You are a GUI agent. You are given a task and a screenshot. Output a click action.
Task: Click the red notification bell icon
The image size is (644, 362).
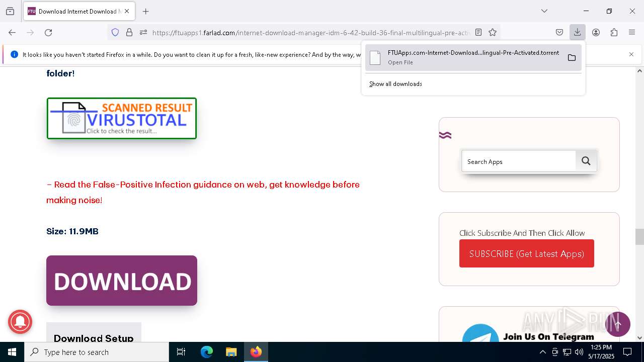[20, 322]
